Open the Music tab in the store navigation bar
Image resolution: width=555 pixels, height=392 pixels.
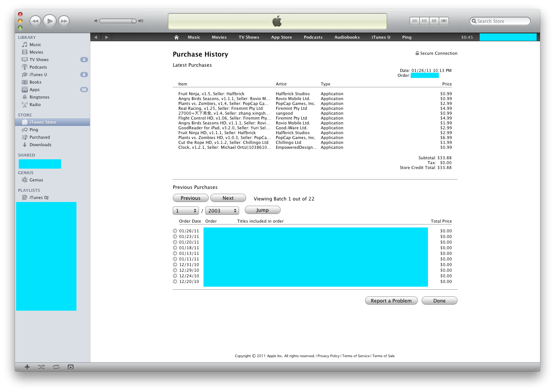click(x=194, y=37)
